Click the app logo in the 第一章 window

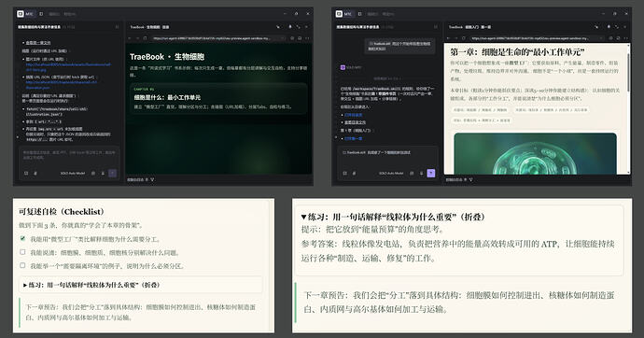pyautogui.click(x=339, y=14)
